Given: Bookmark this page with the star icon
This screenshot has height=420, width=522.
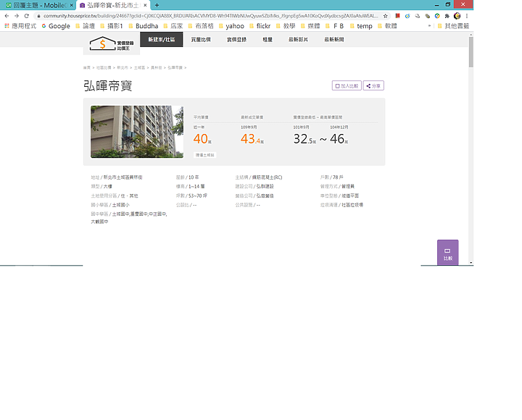Looking at the screenshot, I should pyautogui.click(x=385, y=16).
